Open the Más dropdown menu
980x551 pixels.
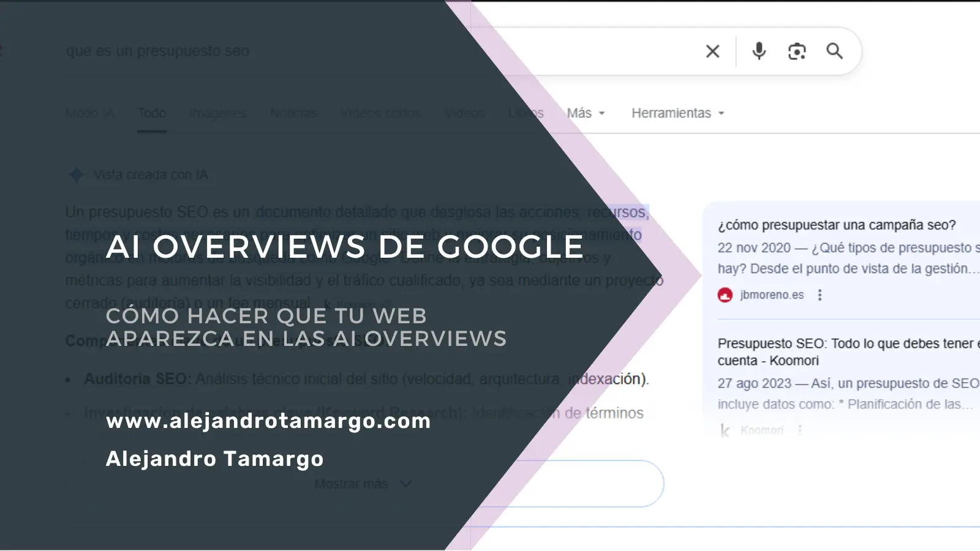(586, 113)
